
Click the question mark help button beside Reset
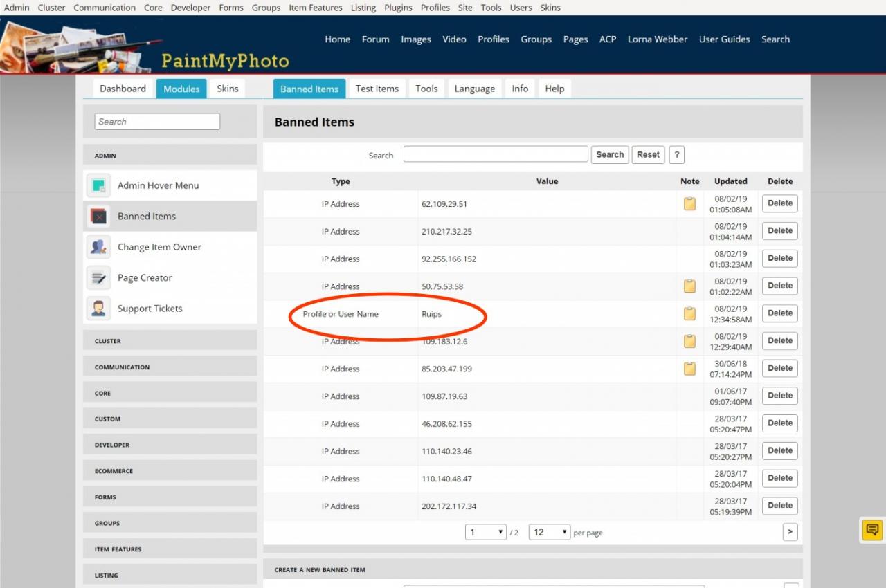click(x=676, y=155)
